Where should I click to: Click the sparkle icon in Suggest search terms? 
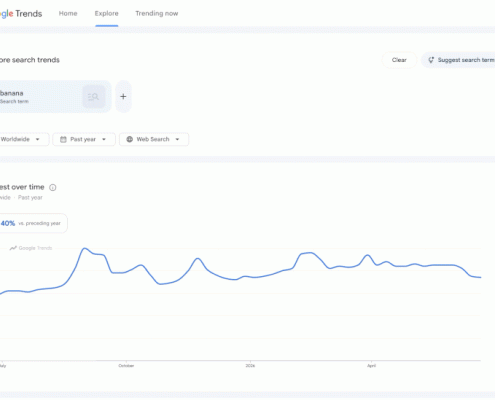(431, 60)
